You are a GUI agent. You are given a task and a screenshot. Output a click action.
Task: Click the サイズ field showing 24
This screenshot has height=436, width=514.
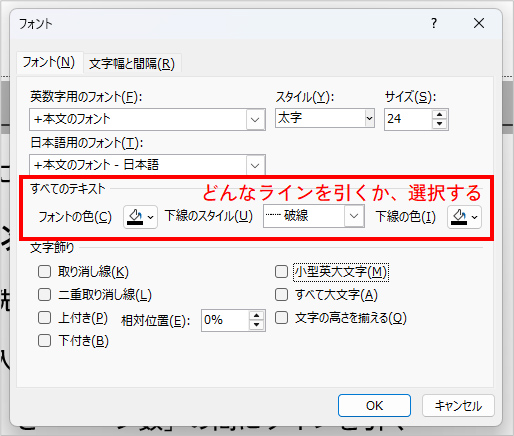tap(408, 119)
